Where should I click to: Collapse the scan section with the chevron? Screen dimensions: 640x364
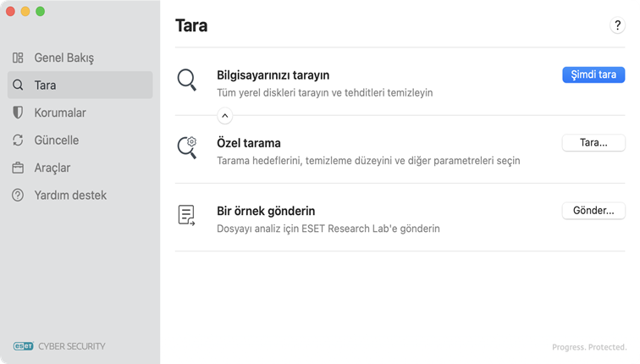click(x=224, y=116)
